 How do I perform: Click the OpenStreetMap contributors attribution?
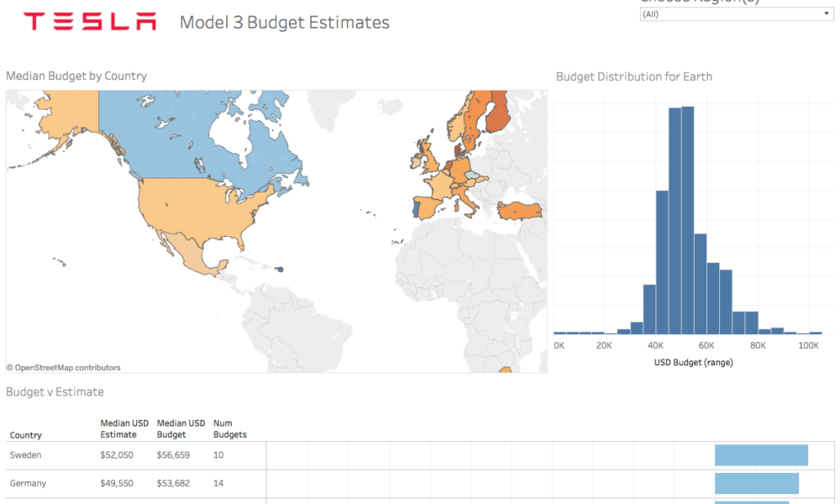(x=63, y=367)
